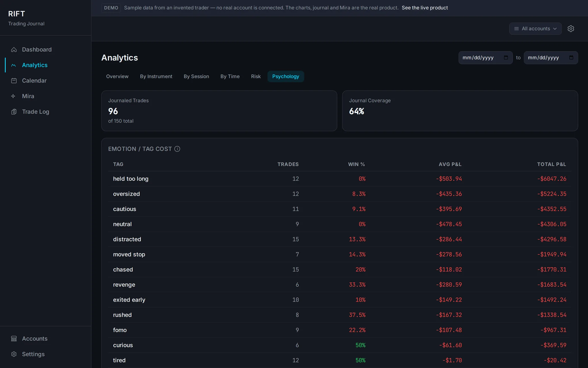Click the info icon beside Emotion / Tag Cost
588x368 pixels.
tap(177, 149)
